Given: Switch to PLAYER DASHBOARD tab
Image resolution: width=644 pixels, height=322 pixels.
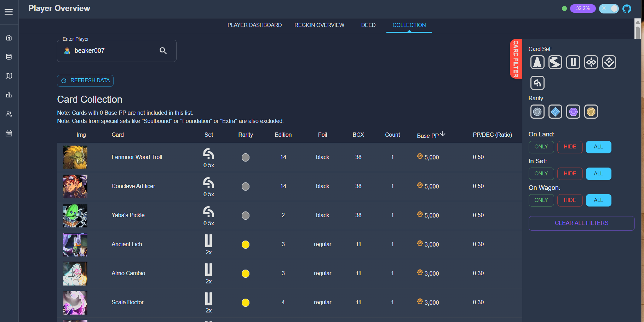Looking at the screenshot, I should coord(254,25).
